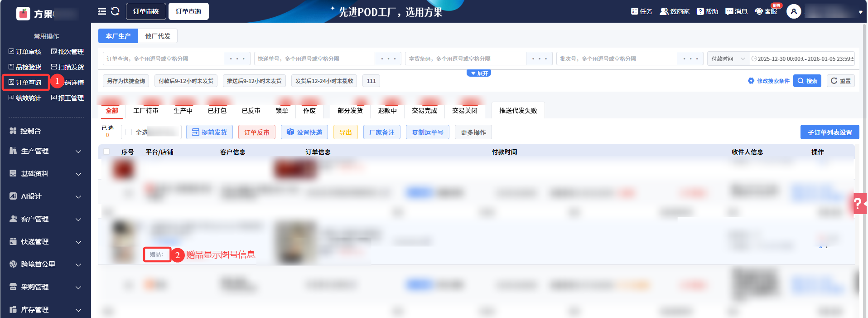The width and height of the screenshot is (868, 318).
Task: Open the 帮助 help icon
Action: [x=708, y=11]
